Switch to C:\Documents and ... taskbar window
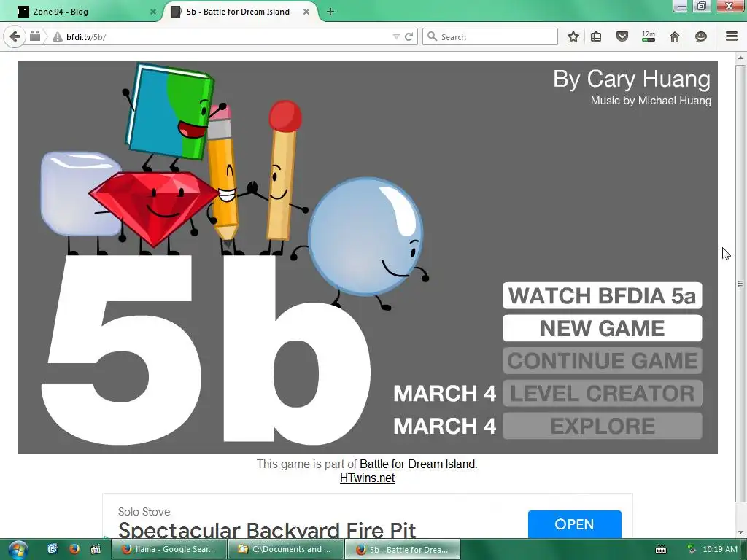The width and height of the screenshot is (747, 560). pos(286,549)
